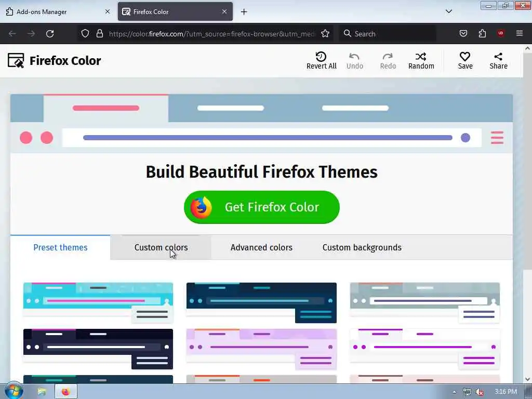Screen dimensions: 532x399
Task: Open the Custom backgrounds tab
Action: tap(362, 247)
